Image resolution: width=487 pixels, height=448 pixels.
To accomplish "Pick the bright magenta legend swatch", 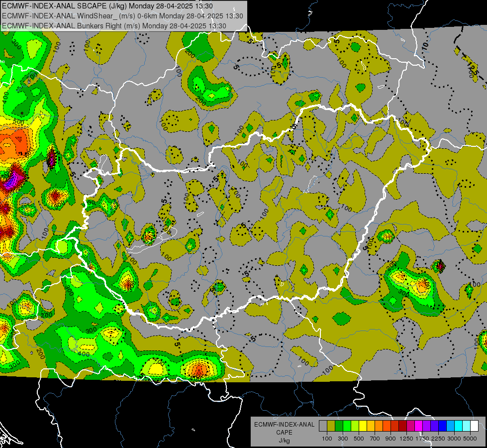I will point(419,426).
